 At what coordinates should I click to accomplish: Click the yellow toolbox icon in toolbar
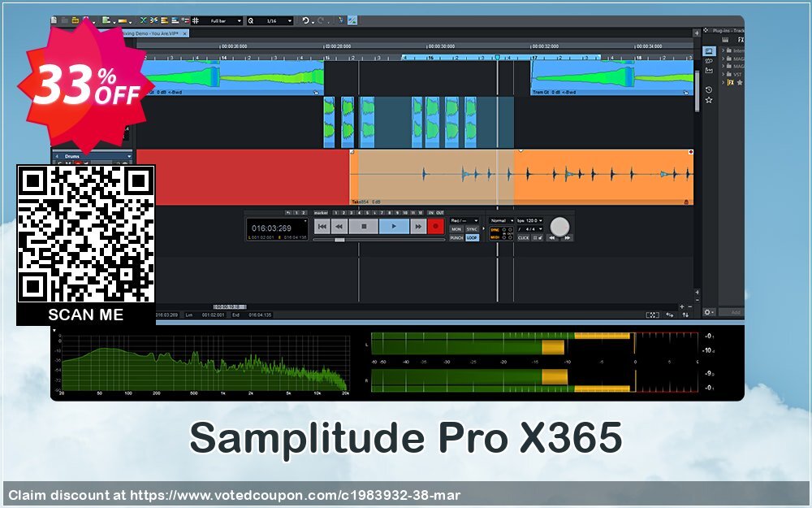click(x=75, y=21)
